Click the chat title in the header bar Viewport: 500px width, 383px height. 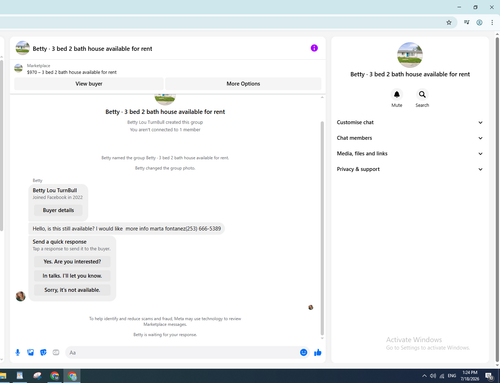point(92,49)
